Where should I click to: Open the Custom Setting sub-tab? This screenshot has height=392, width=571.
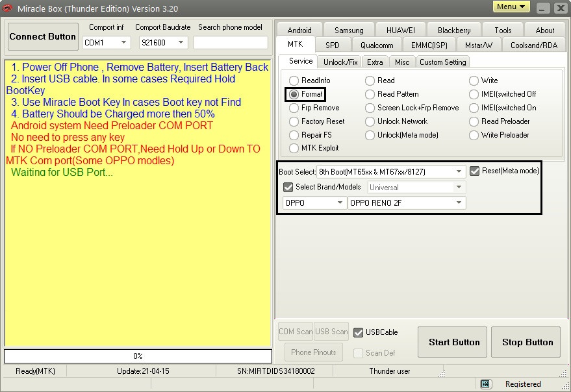[x=443, y=62]
